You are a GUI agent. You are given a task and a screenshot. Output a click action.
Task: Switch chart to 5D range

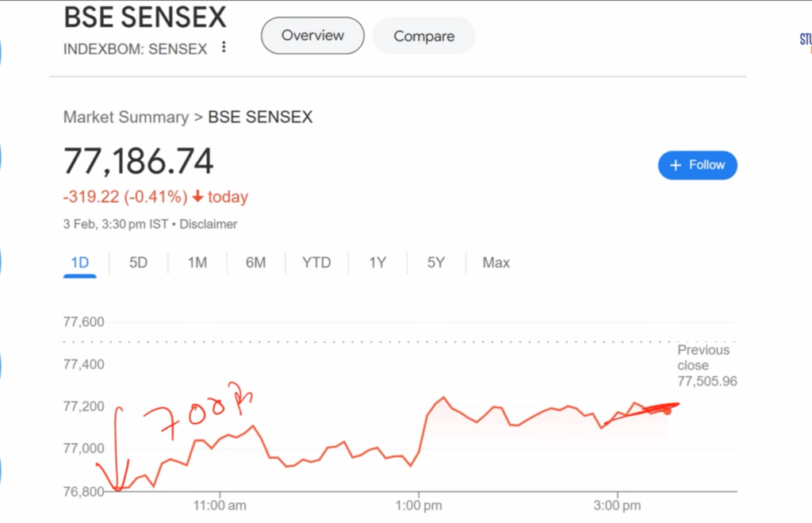point(139,263)
